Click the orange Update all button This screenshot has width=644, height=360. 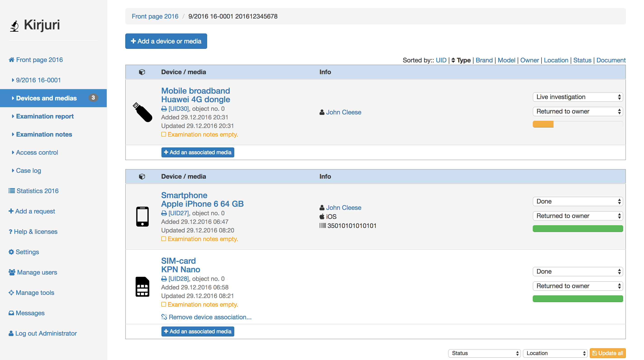pos(608,353)
